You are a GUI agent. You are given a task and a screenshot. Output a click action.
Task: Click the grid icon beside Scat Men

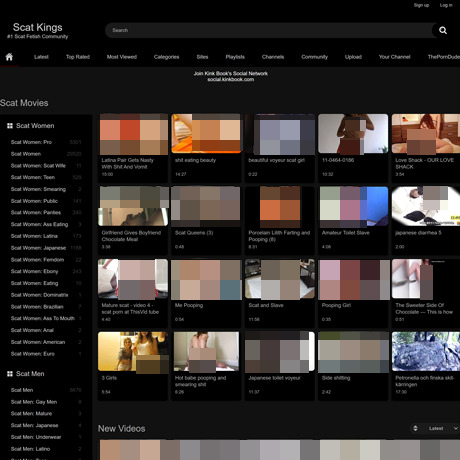[10, 374]
